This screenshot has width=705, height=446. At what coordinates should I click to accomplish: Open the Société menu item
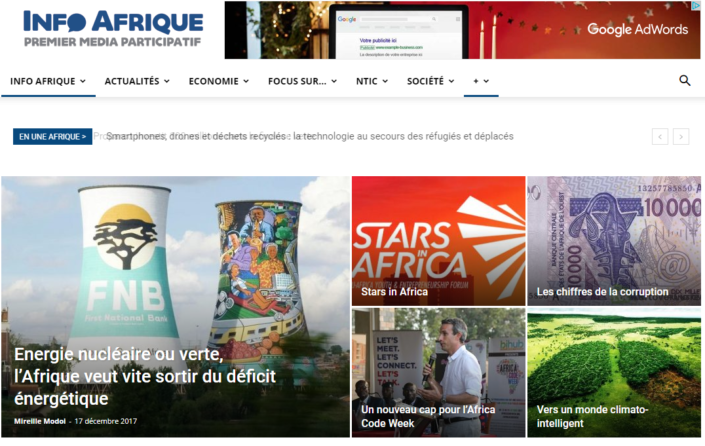click(430, 81)
